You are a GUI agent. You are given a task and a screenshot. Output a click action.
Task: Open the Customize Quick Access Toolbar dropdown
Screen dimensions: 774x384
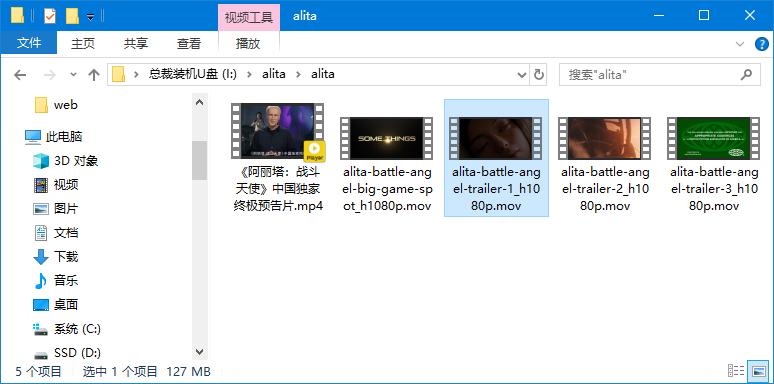(x=90, y=17)
